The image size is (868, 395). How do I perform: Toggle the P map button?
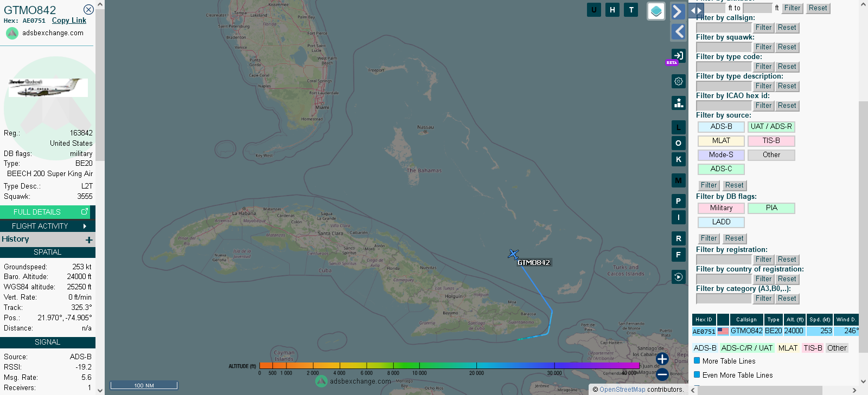coord(678,201)
